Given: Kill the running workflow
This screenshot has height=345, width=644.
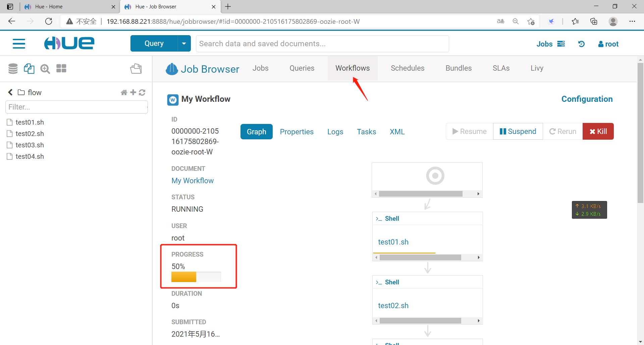Looking at the screenshot, I should click(x=598, y=131).
